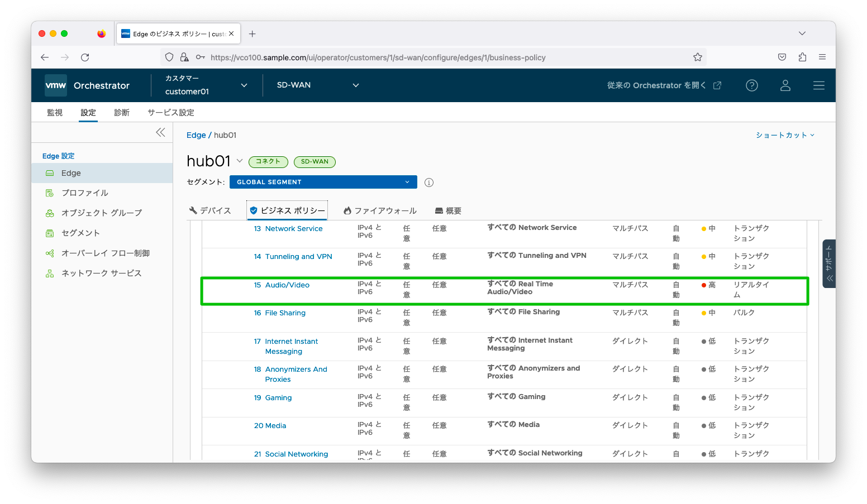Image resolution: width=867 pixels, height=504 pixels.
Task: Open a new browser tab
Action: click(253, 33)
